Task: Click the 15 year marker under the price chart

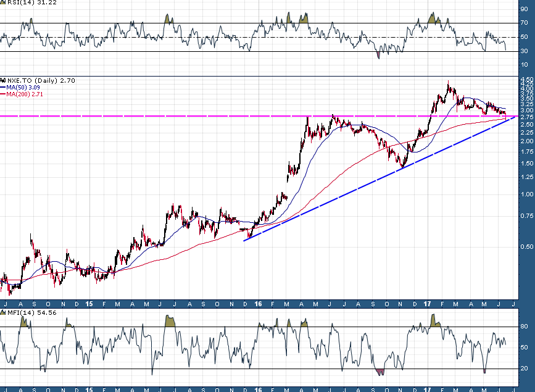Action: [x=89, y=304]
